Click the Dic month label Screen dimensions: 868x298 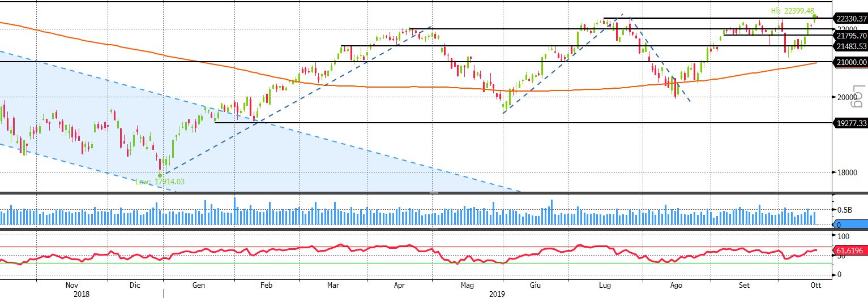tap(135, 286)
